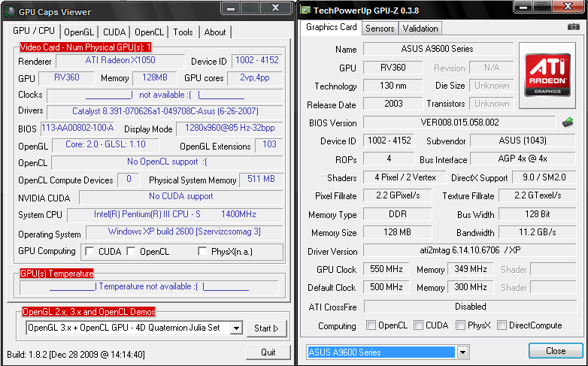Viewport: 588px width, 366px height.
Task: Click the Renderer field ATI Radeon X1050
Action: (x=120, y=61)
